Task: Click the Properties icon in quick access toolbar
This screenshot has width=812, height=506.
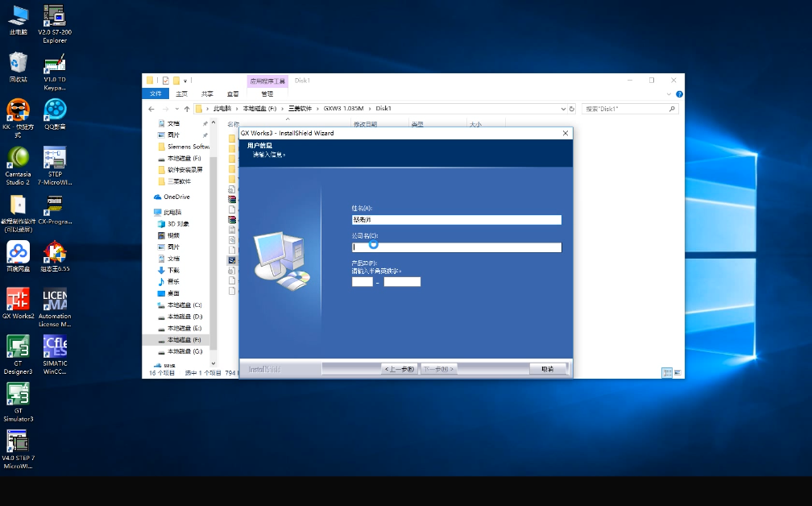Action: (x=166, y=81)
